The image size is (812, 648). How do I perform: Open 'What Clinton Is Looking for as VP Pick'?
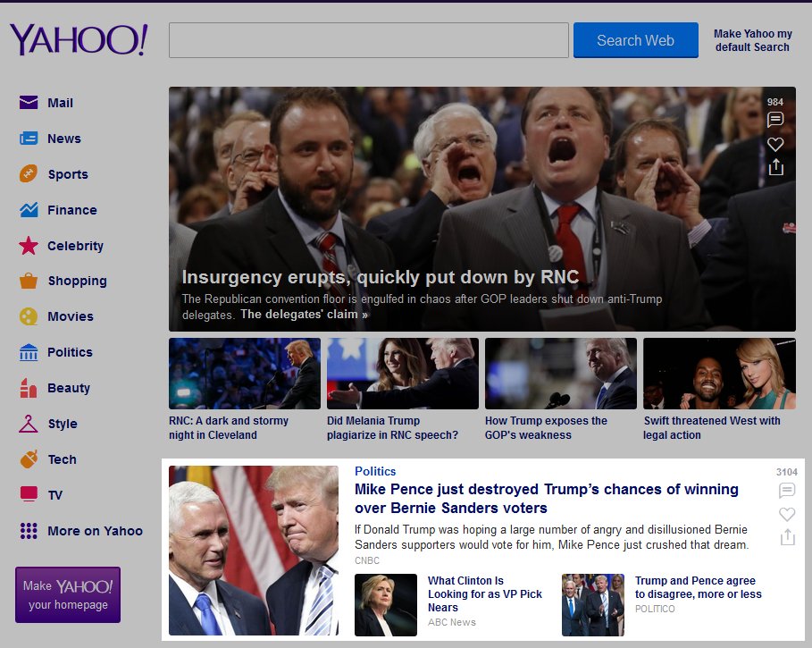[x=485, y=593]
